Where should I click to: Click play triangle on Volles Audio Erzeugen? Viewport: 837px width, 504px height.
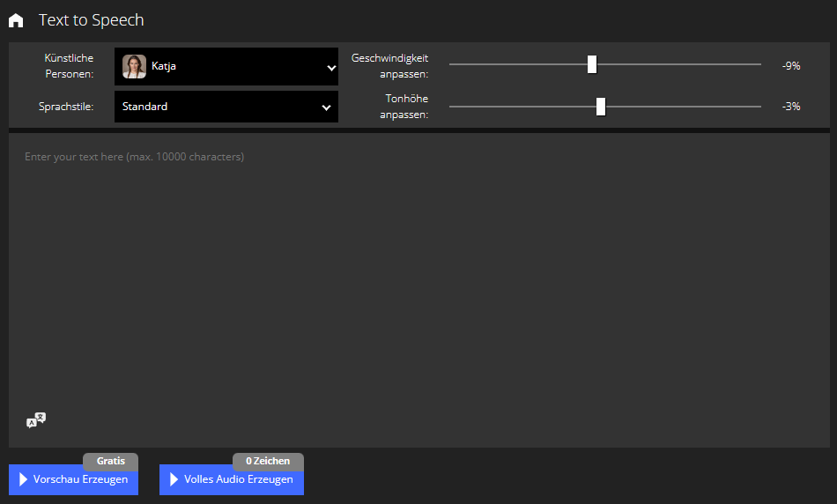[x=174, y=480]
